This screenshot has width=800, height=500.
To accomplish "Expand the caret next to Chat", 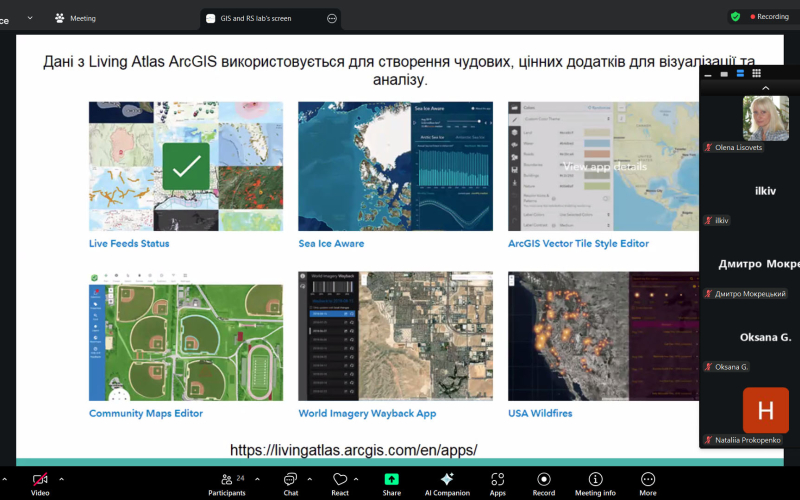I will [311, 479].
